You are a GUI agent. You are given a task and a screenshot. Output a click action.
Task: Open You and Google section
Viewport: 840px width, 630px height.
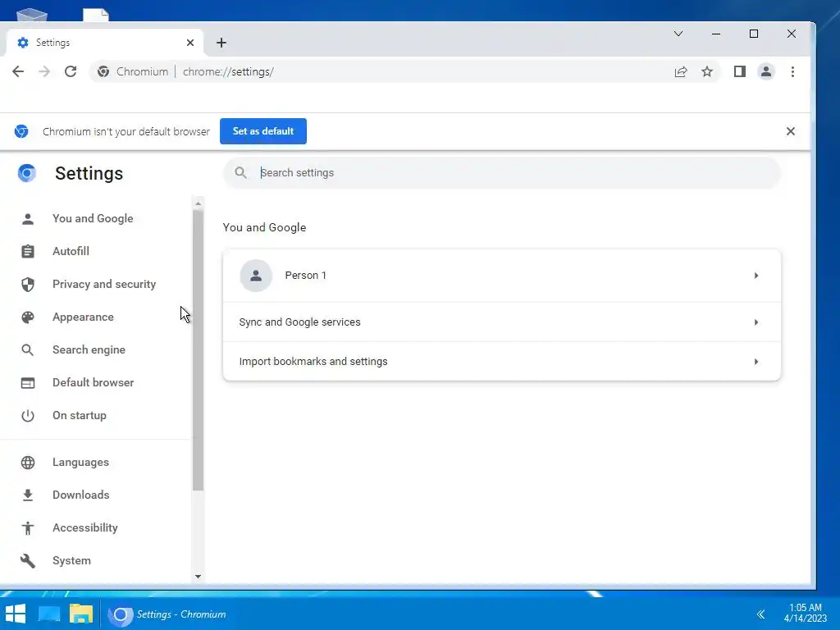point(93,218)
